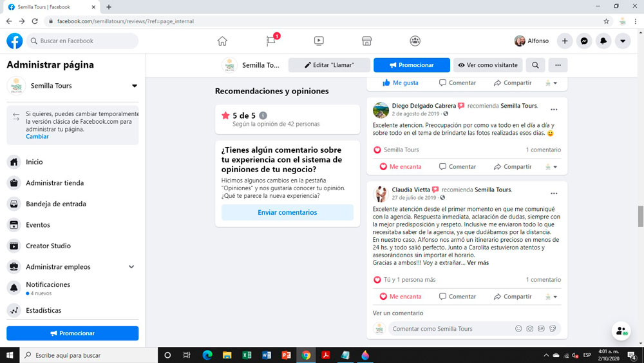Click Enviar comentarios button
Image resolution: width=644 pixels, height=363 pixels.
tap(287, 212)
